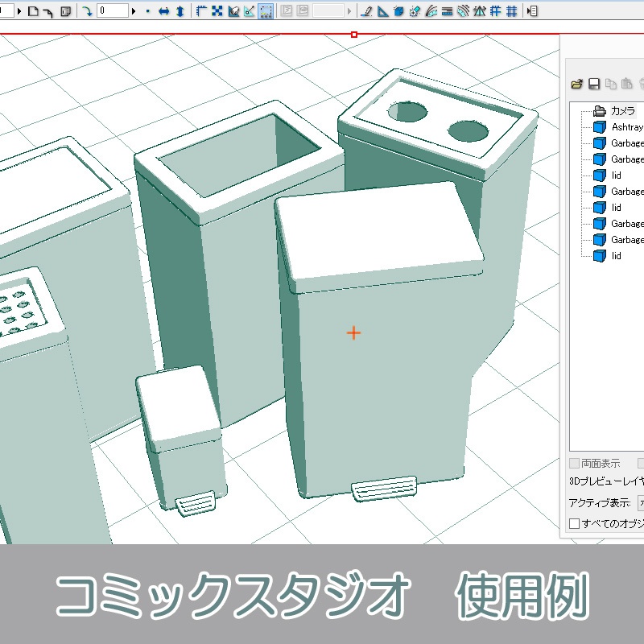
Task: Toggle the checkbox right of 両面表示
Action: [640, 463]
